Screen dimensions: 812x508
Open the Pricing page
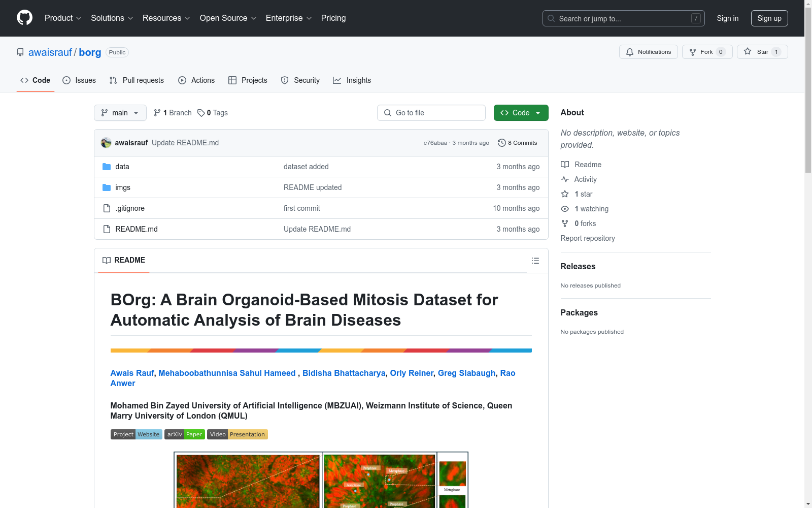333,18
